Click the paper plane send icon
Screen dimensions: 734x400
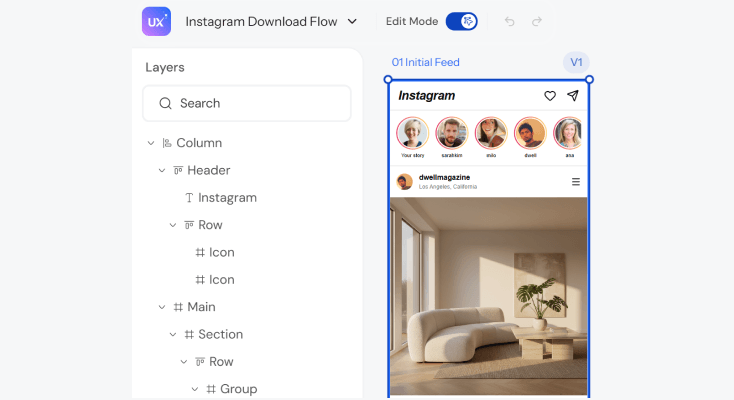573,96
